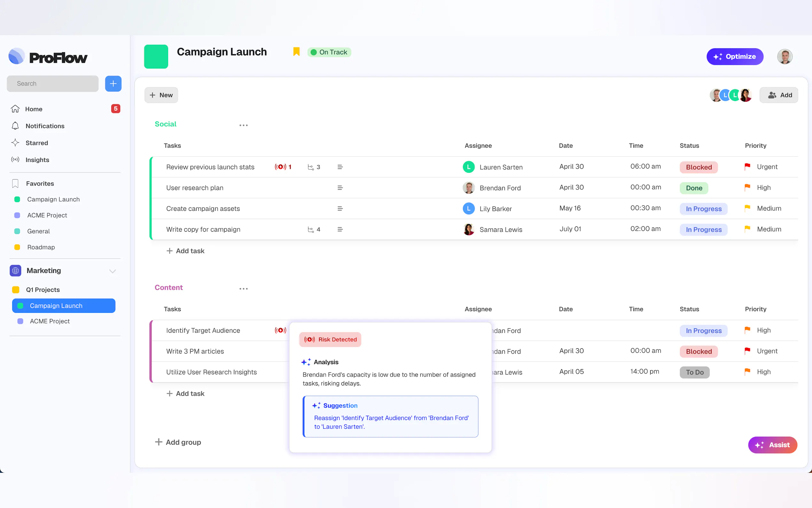Viewport: 812px width, 508px height.
Task: Click the risk icon next to Identify Target Audience
Action: 280,330
